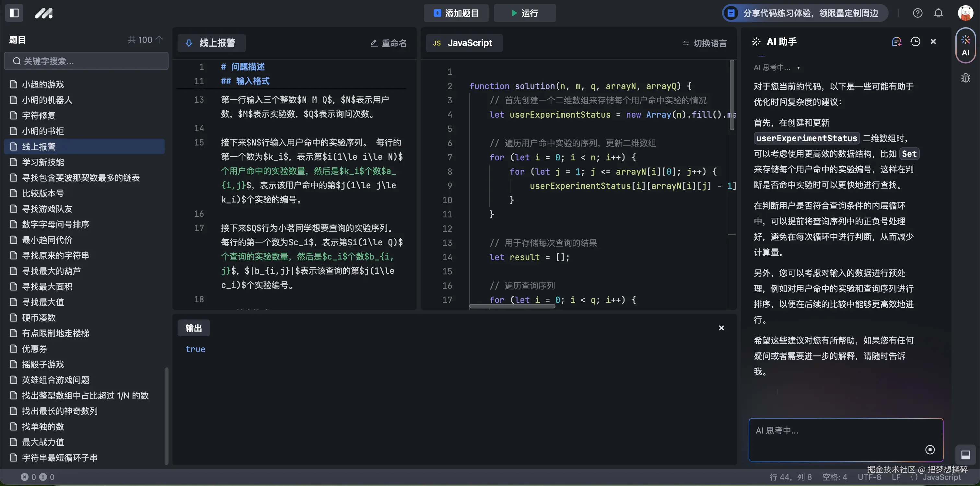
Task: Collapse the sidebar with the panel icon
Action: 14,13
